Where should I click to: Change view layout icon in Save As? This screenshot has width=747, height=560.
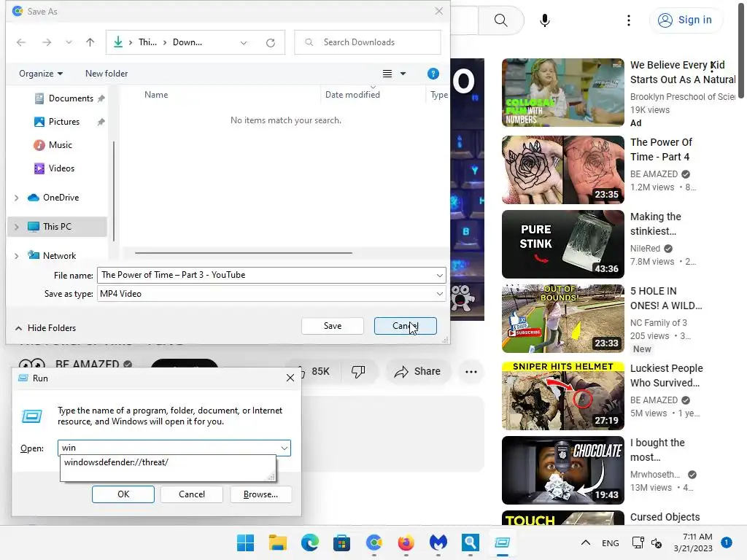[x=387, y=74]
